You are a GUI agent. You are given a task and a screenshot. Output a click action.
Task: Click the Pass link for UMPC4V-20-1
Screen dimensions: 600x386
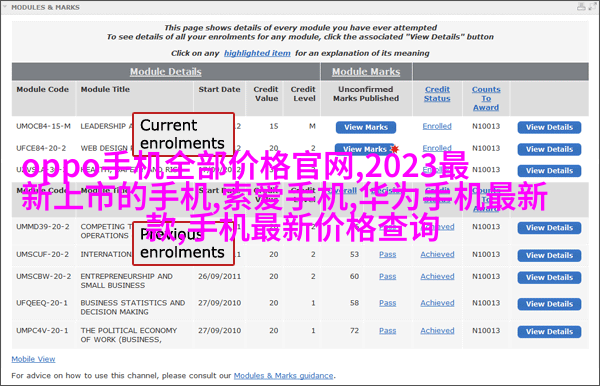[388, 331]
